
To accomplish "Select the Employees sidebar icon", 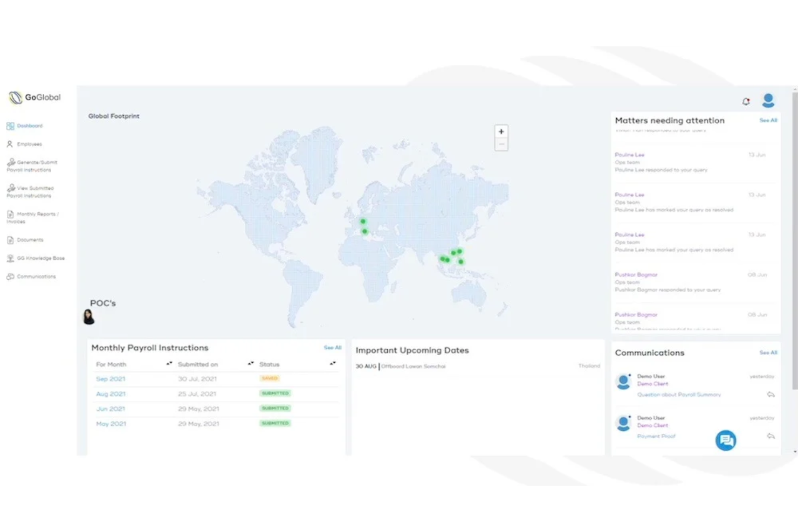I will (x=29, y=144).
